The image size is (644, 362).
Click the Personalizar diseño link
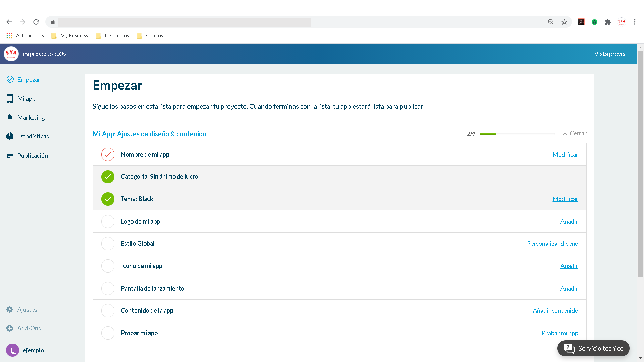552,243
